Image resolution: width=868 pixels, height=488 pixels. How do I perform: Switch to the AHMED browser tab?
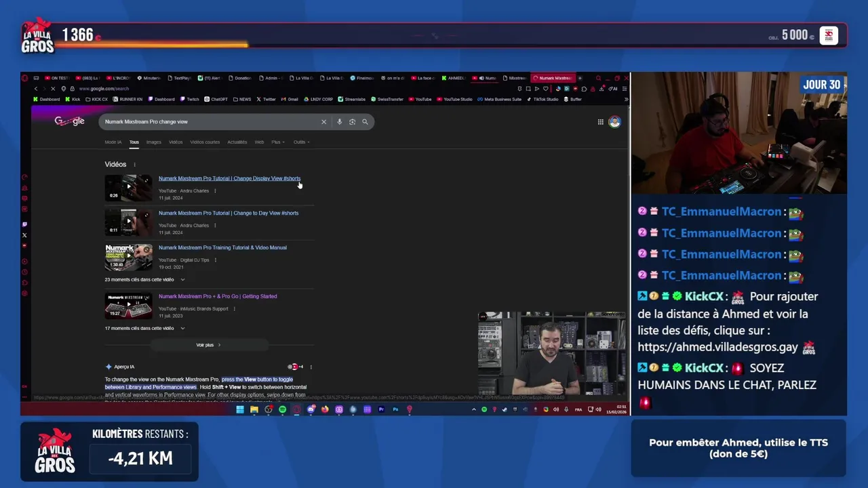[454, 78]
